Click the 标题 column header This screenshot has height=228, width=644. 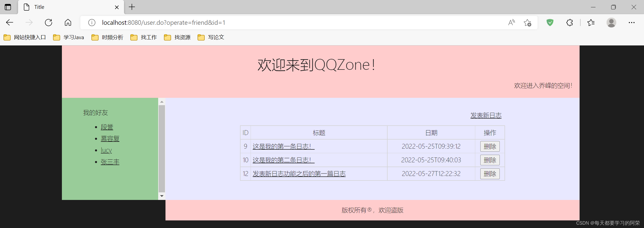[x=319, y=133]
